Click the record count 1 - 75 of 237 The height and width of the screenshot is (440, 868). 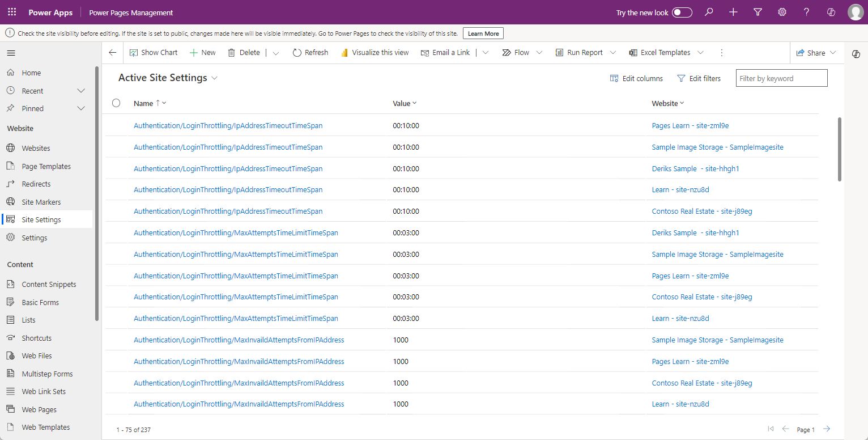click(134, 430)
